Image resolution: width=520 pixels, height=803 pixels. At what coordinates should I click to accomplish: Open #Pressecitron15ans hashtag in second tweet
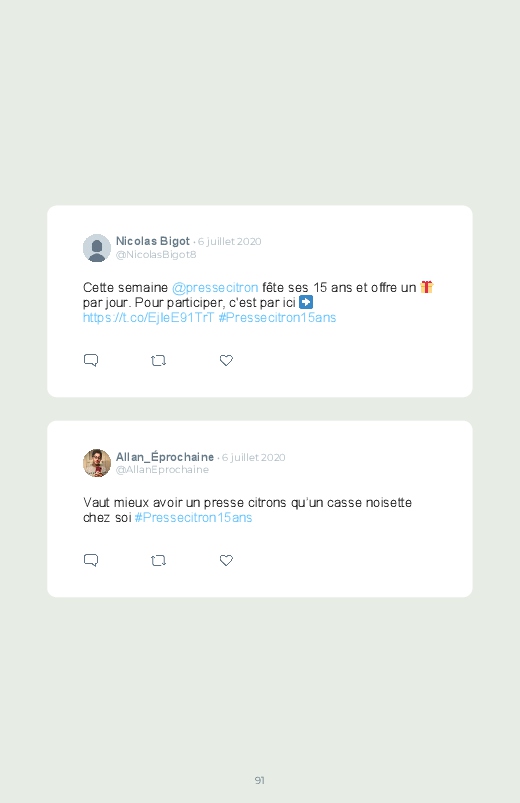pos(193,518)
